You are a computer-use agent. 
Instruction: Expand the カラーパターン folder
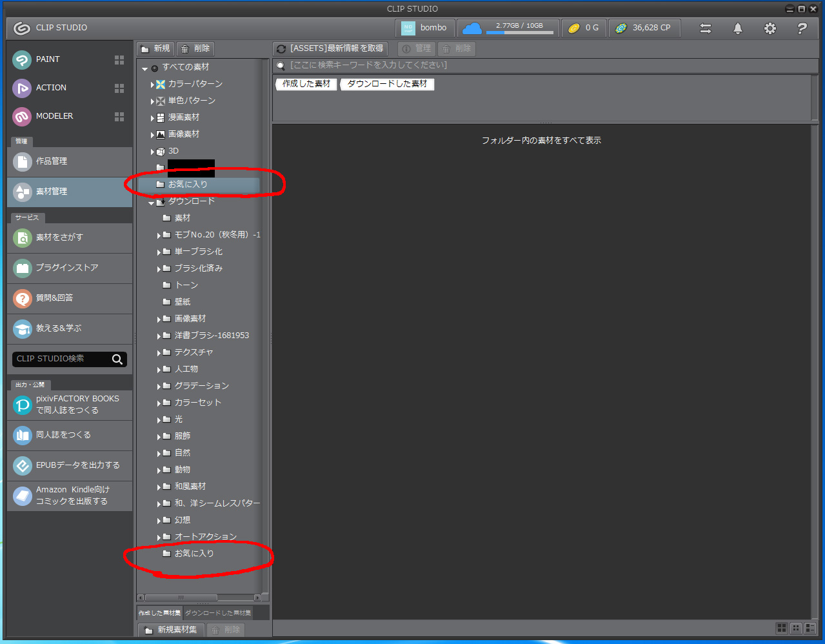(x=152, y=85)
